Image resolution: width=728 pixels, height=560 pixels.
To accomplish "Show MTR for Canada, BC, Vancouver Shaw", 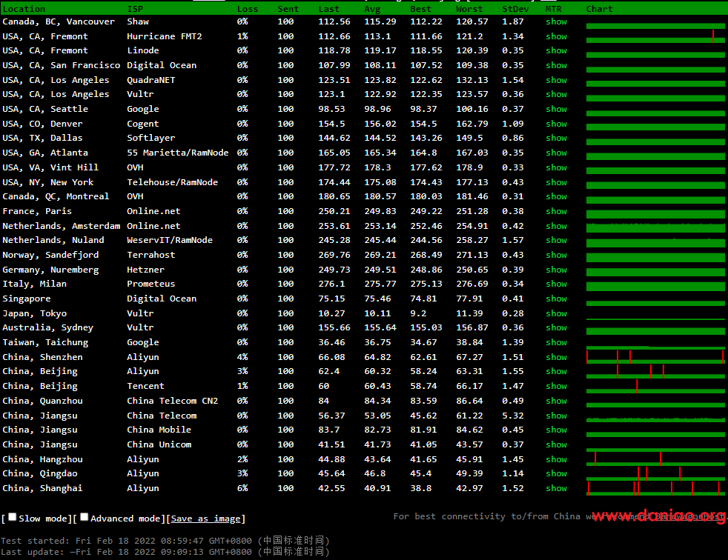I will [x=556, y=21].
